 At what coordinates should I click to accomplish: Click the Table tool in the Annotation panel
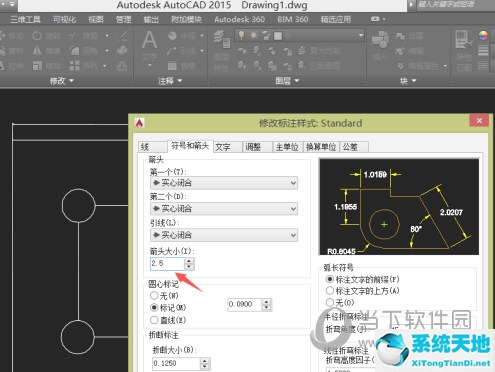click(182, 66)
